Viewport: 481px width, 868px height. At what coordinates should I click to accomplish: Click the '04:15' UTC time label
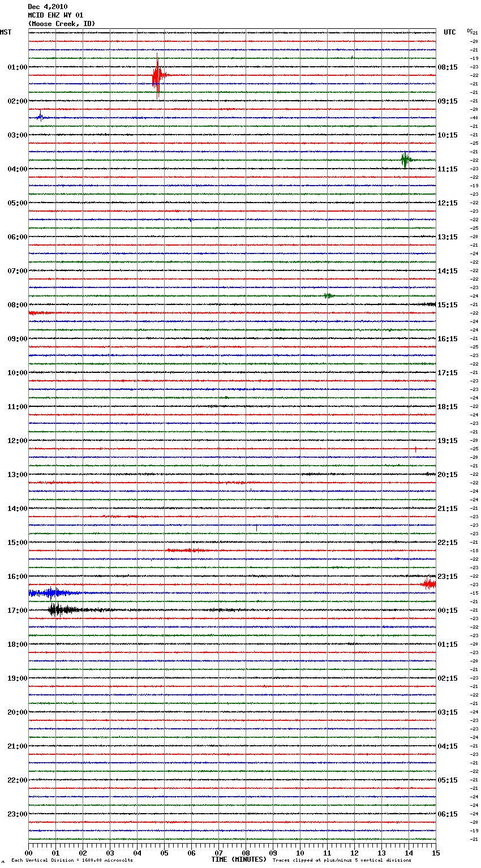click(x=448, y=746)
